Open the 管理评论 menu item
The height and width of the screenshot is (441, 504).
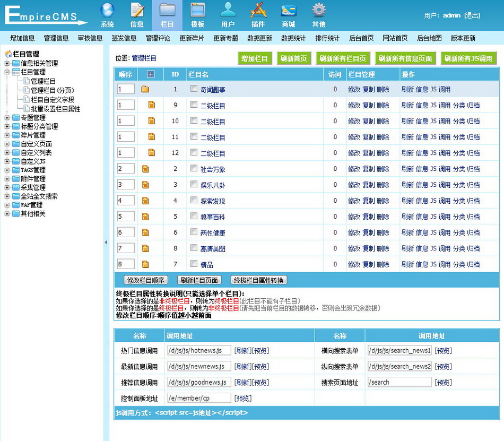click(158, 38)
